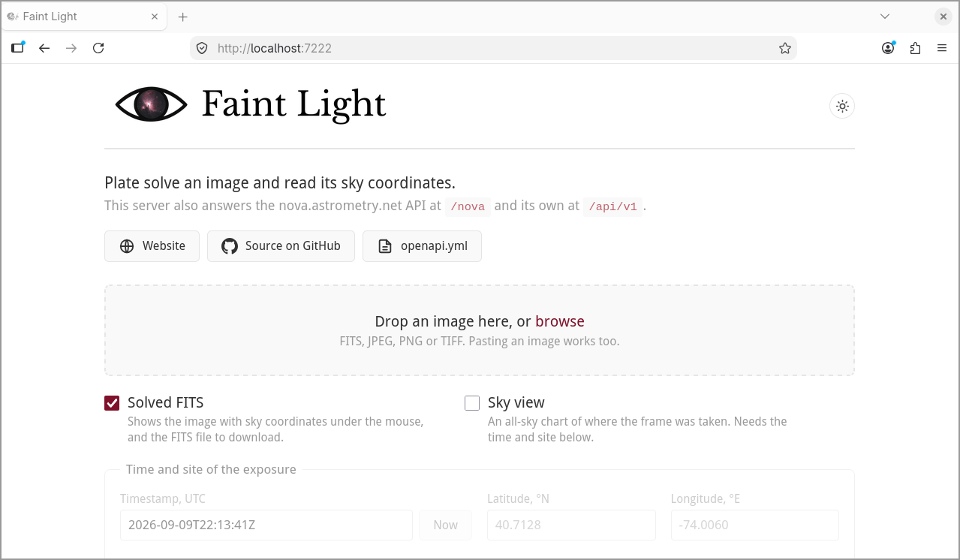
Task: Expand the list all tabs chevron
Action: coord(885,17)
